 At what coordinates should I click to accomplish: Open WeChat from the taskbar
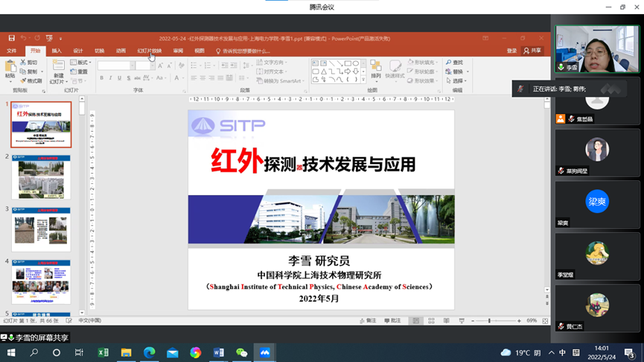[241, 352]
